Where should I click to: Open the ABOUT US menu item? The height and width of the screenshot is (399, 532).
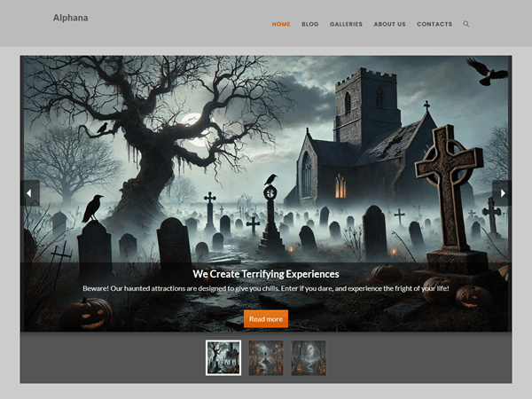pos(389,24)
